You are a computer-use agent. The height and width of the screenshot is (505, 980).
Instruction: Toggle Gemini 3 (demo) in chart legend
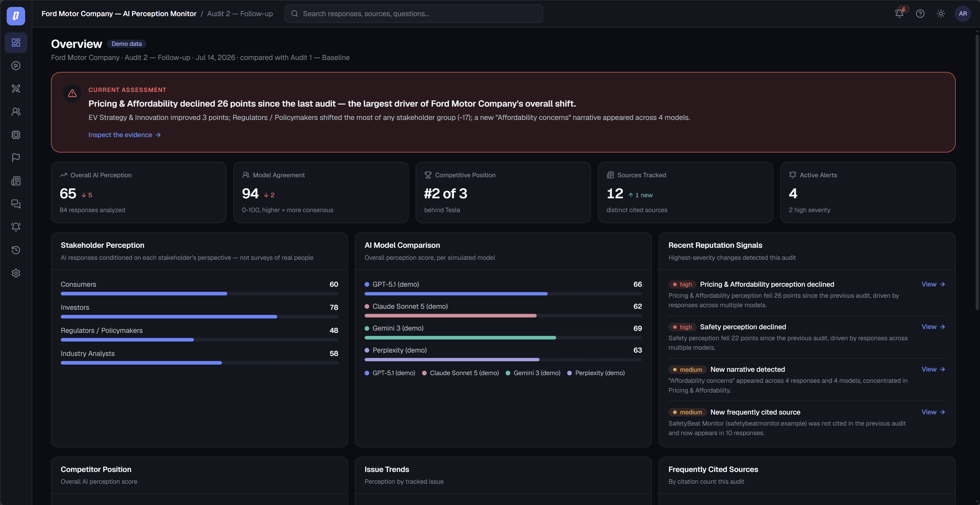pos(533,373)
